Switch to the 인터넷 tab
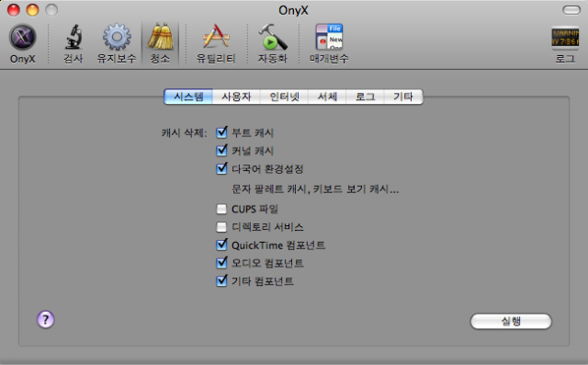 pos(284,97)
